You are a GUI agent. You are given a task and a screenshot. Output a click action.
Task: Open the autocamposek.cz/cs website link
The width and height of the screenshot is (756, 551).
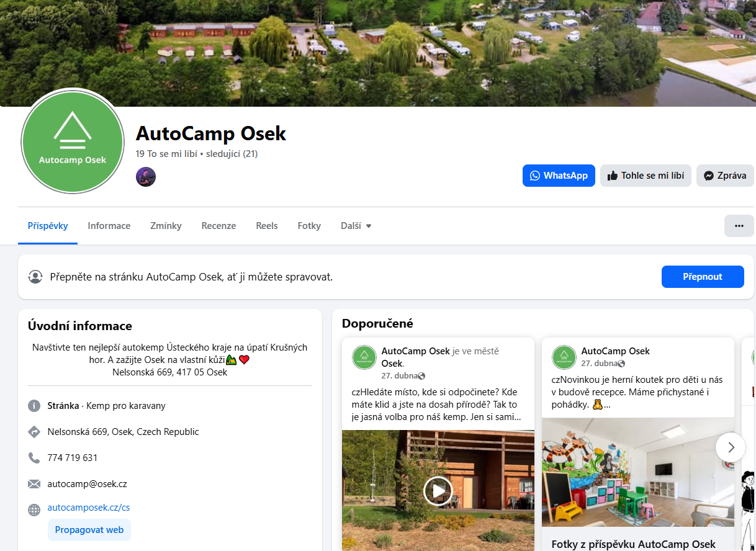(x=89, y=508)
